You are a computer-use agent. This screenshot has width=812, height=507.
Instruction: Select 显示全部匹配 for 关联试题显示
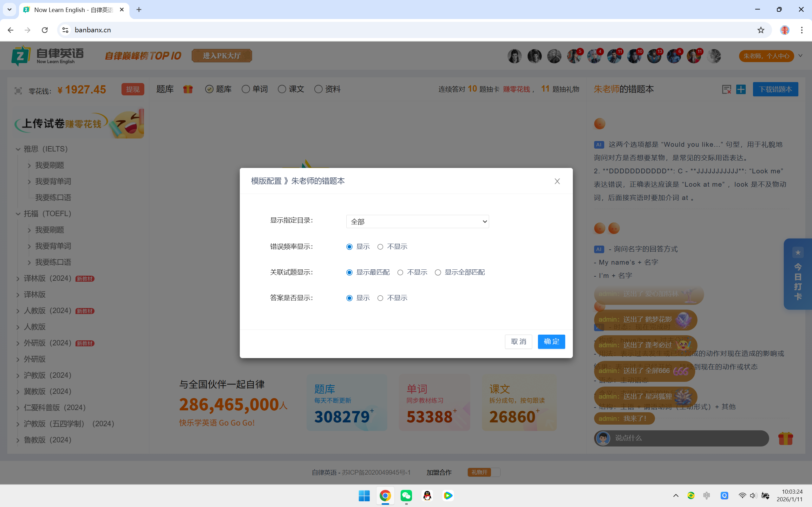tap(438, 272)
